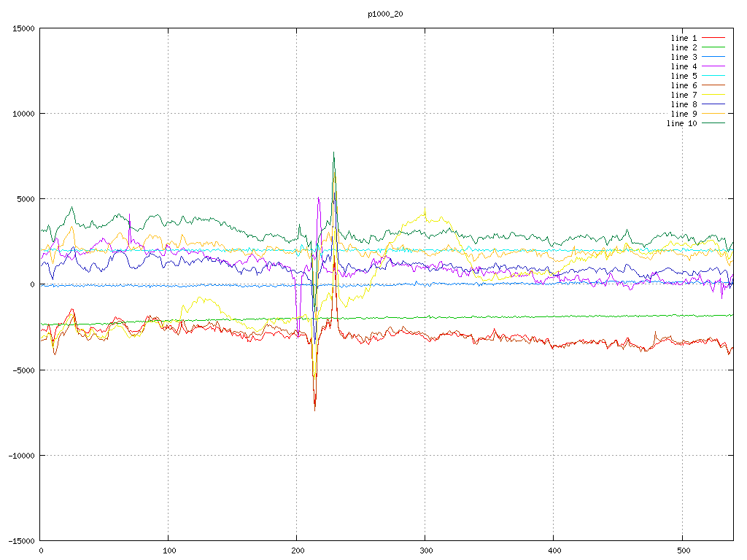Select the 'line 3' legend label
The image size is (747, 560).
tap(684, 57)
